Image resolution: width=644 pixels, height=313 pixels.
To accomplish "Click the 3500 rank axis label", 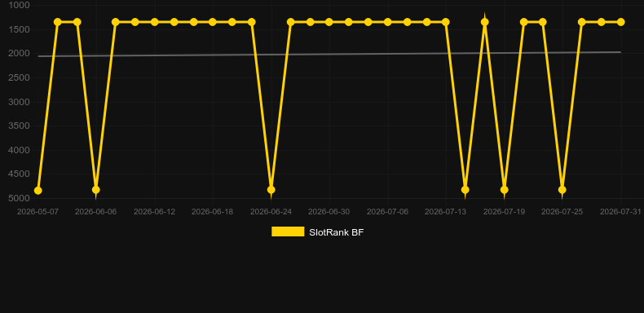I will click(19, 126).
